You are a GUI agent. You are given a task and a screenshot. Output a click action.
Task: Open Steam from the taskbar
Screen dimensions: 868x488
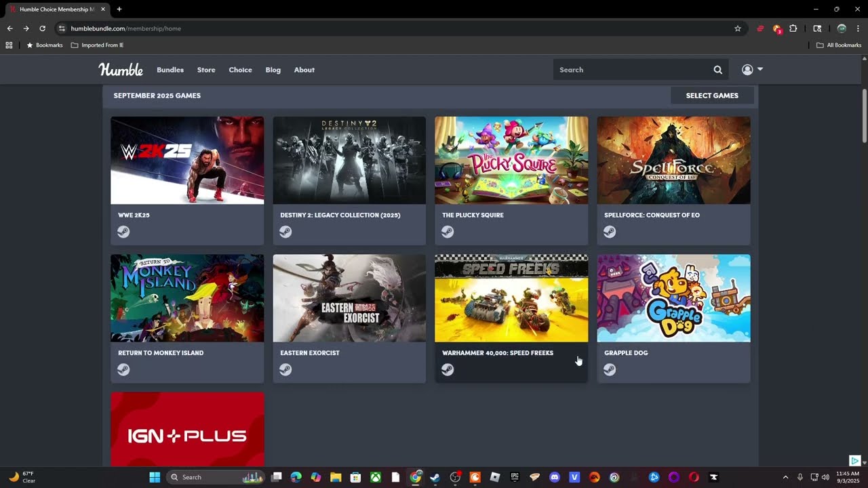pyautogui.click(x=435, y=477)
